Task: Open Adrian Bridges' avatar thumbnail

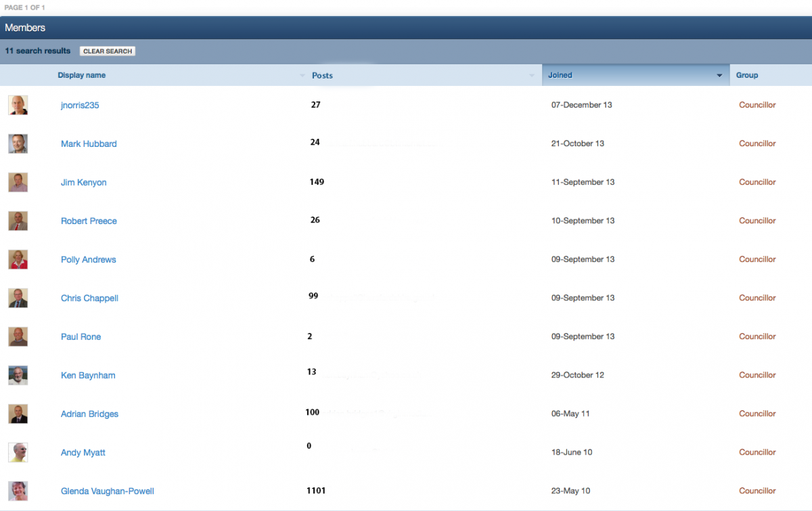Action: click(18, 414)
